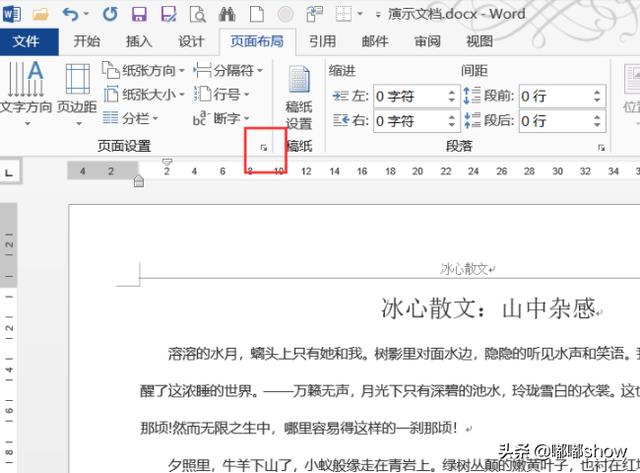Screen dimensions: 640x473
Task: Click the paragraph starting 溶溶的水月
Action: click(x=404, y=353)
